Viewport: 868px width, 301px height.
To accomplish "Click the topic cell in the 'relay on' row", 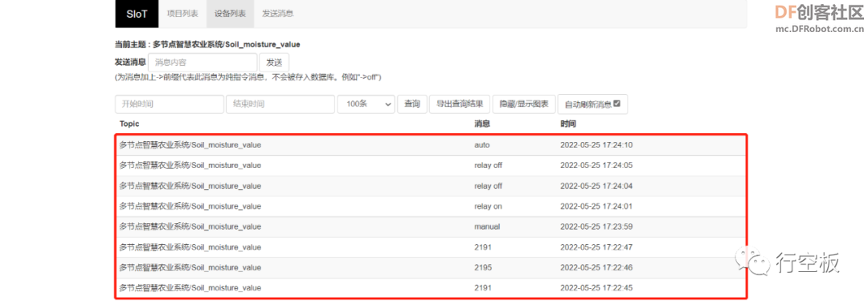I will (x=190, y=206).
